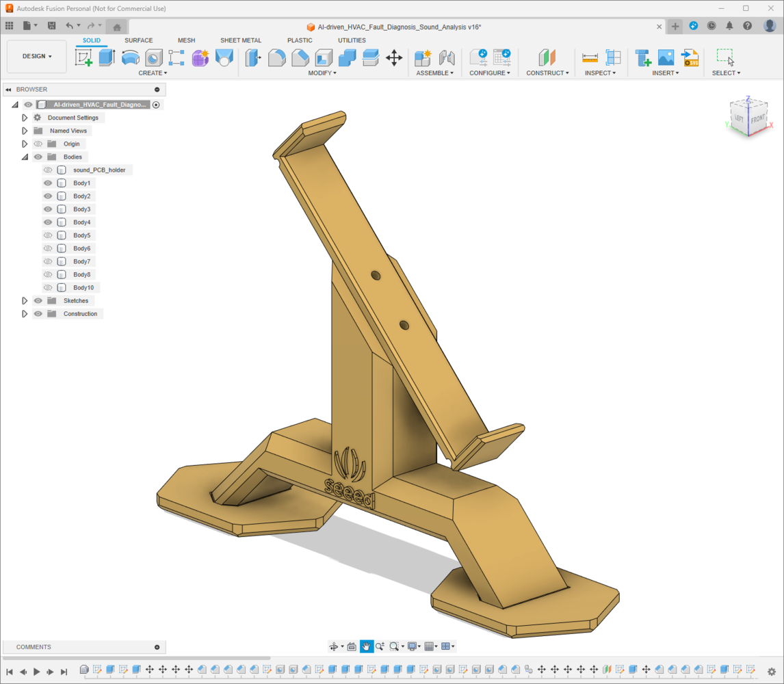784x684 pixels.
Task: Open the Insert SVG tool
Action: (x=690, y=57)
